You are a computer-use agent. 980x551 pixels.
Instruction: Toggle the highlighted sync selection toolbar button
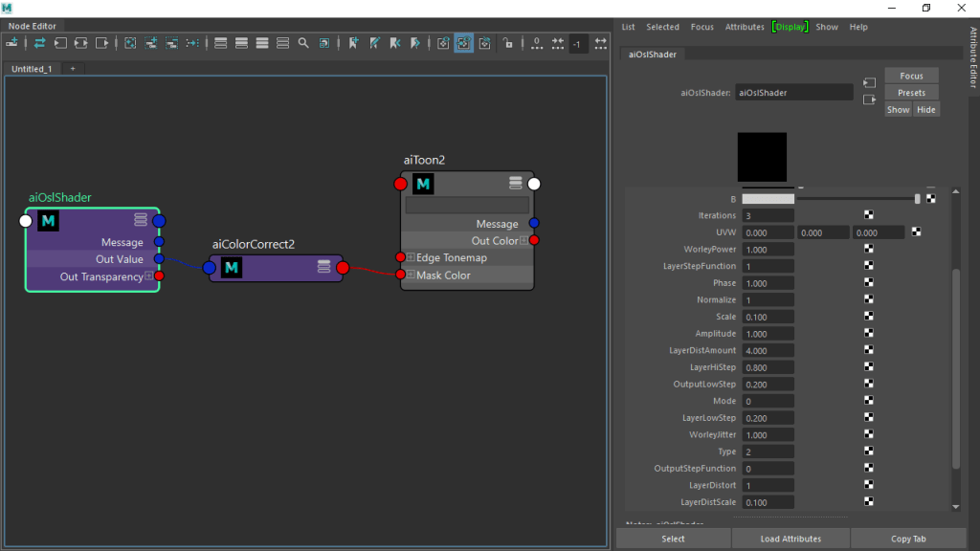point(463,43)
